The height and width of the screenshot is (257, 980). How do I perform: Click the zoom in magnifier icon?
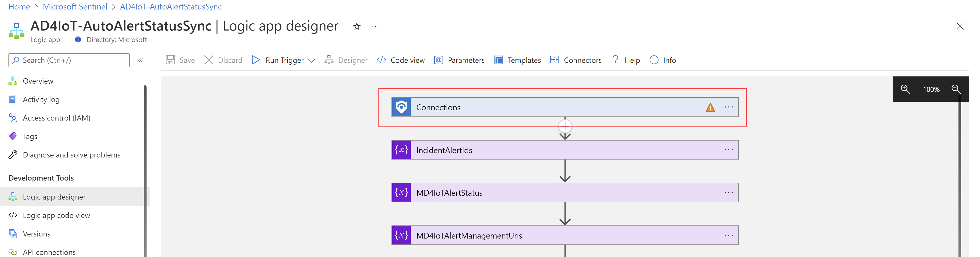tap(905, 89)
